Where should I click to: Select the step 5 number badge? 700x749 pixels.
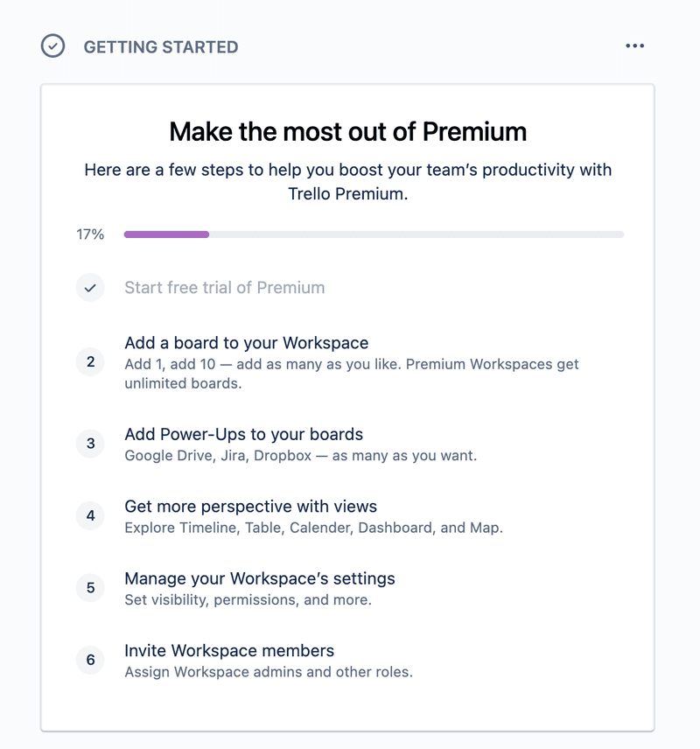click(90, 588)
